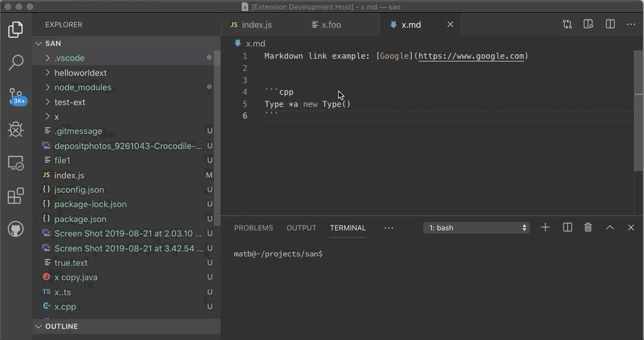Open Markdown preview to the side
The image size is (644, 340).
click(588, 24)
